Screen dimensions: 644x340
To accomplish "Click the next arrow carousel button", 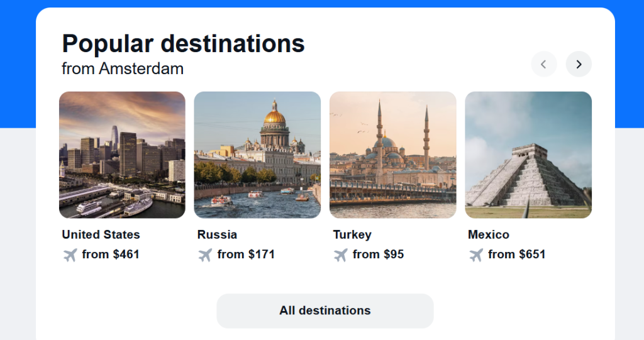I will (579, 64).
